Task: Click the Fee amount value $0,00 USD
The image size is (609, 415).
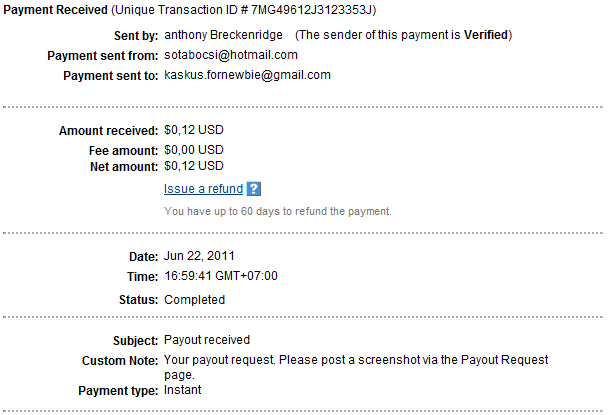Action: pyautogui.click(x=194, y=150)
